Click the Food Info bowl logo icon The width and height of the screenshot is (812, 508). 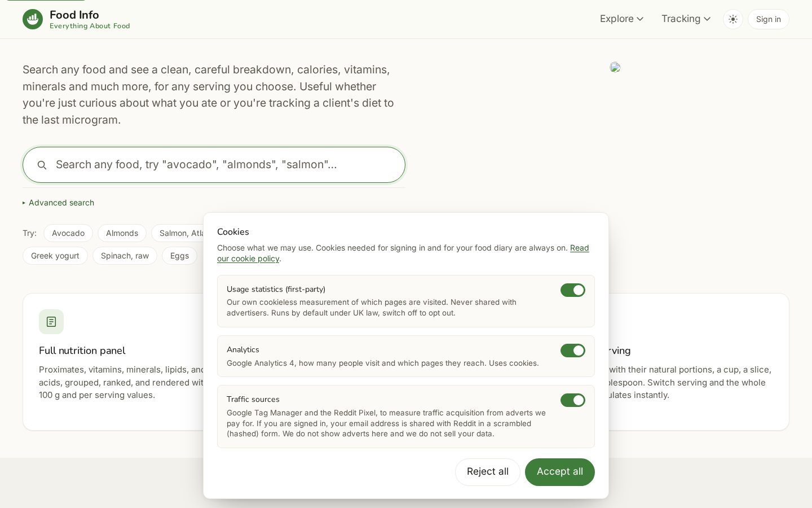tap(33, 19)
